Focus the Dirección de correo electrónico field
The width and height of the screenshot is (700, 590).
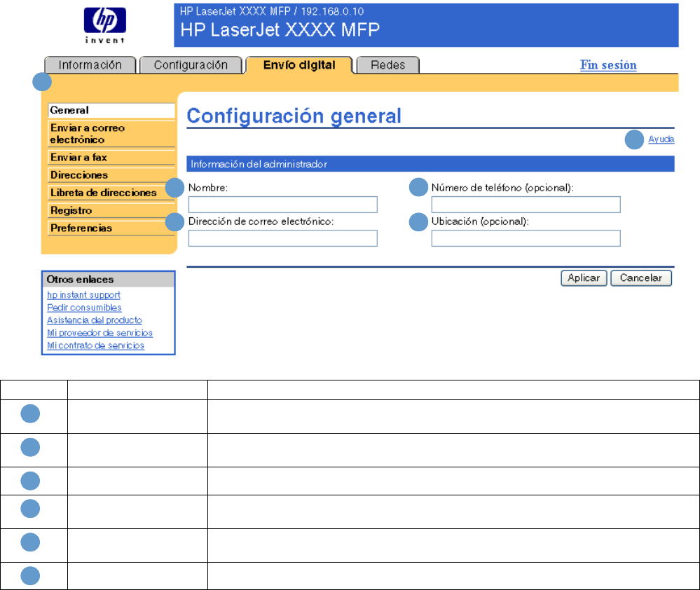click(282, 238)
